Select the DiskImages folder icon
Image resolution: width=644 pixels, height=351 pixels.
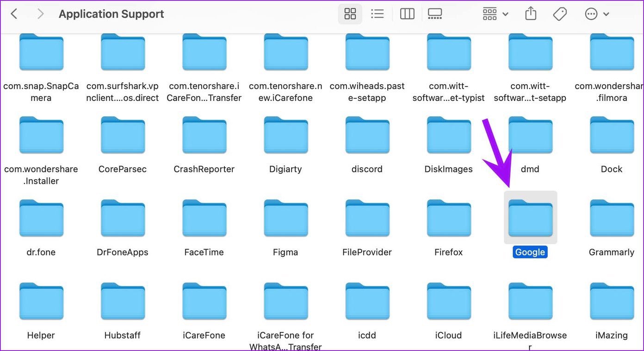[x=448, y=135]
